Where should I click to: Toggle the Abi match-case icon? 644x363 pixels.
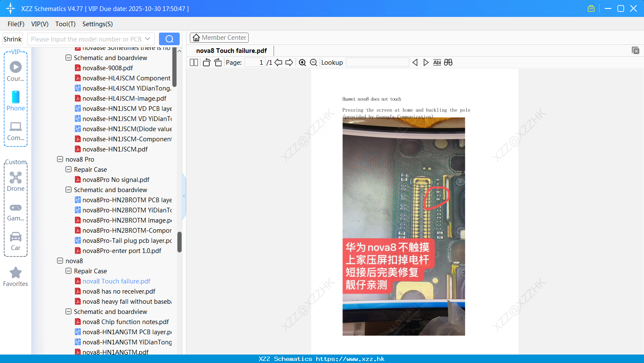point(437,62)
